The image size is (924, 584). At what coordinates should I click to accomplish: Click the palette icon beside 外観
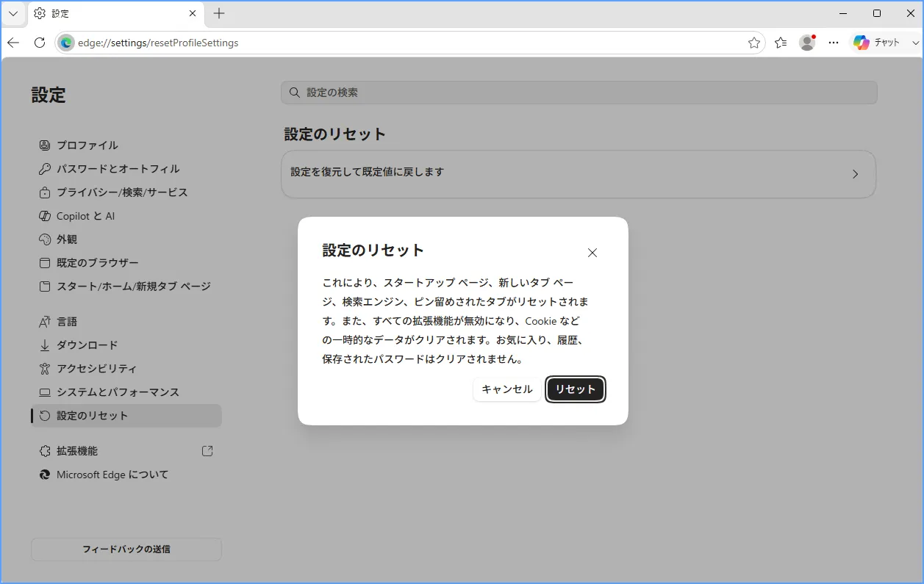(x=45, y=239)
